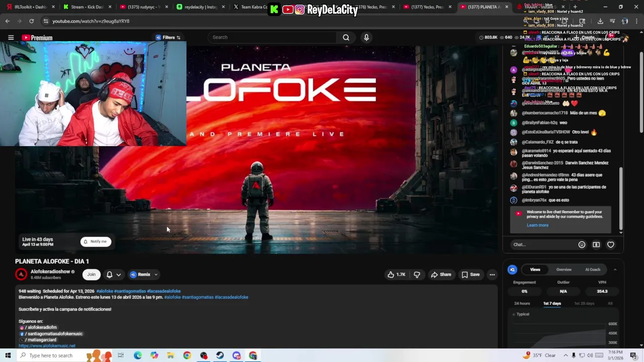This screenshot has width=644, height=362.
Task: Open the 35°F Clear weather widget
Action: click(x=540, y=355)
